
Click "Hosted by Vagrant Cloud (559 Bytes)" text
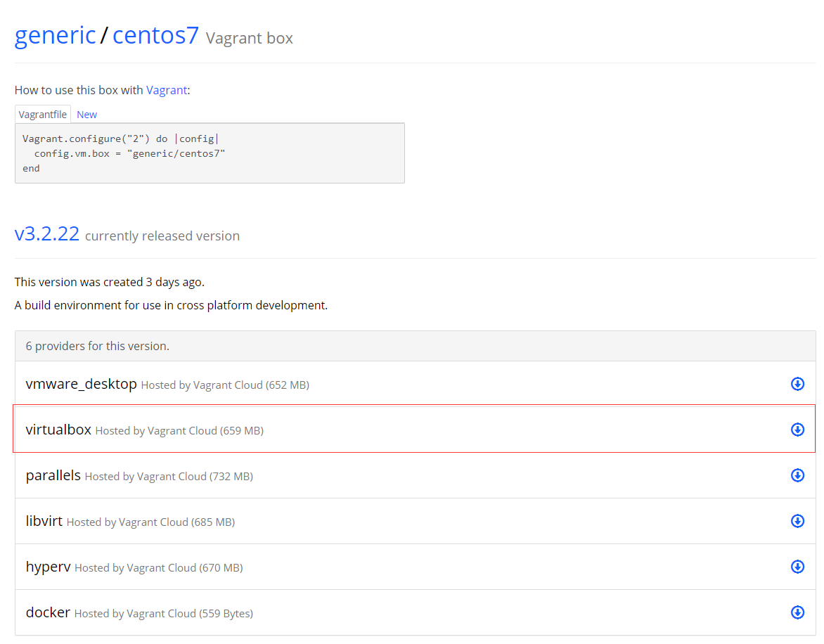163,614
